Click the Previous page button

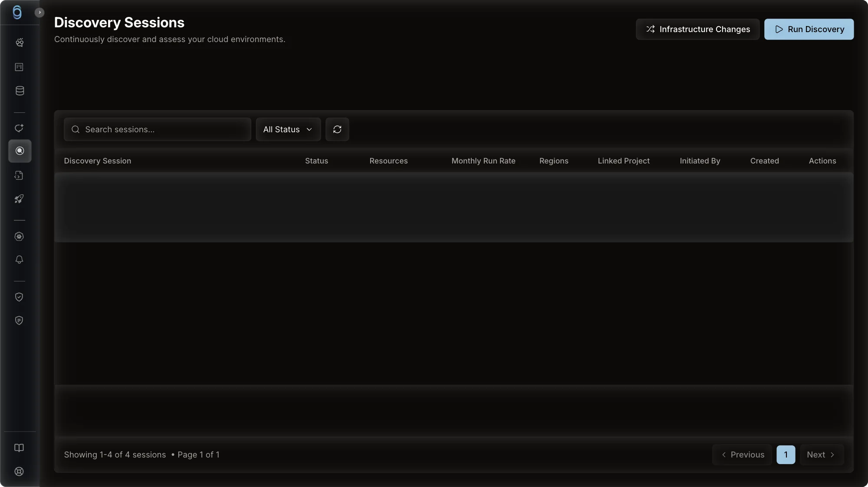(x=742, y=454)
